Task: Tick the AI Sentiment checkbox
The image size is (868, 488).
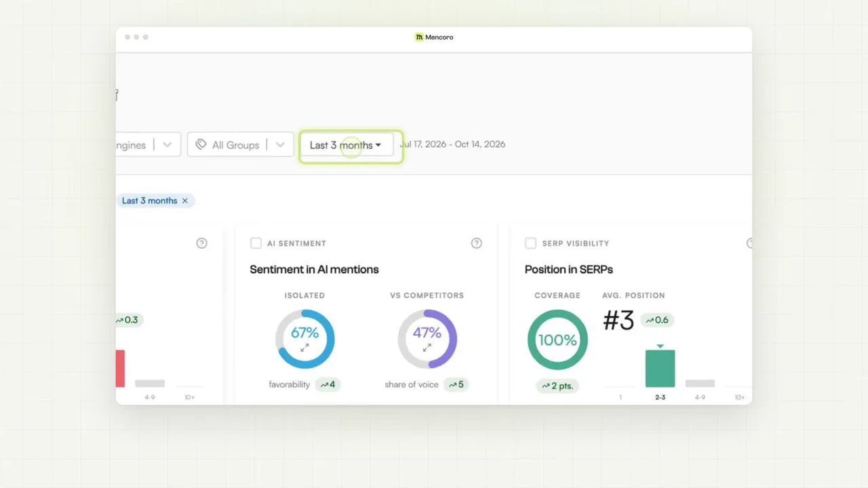Action: pos(256,243)
